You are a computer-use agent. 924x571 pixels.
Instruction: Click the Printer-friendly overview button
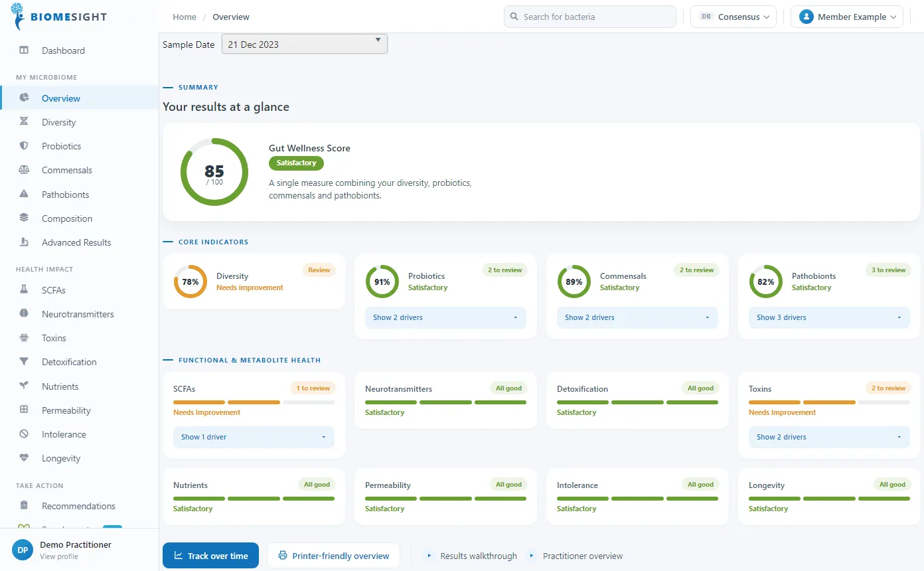(333, 556)
